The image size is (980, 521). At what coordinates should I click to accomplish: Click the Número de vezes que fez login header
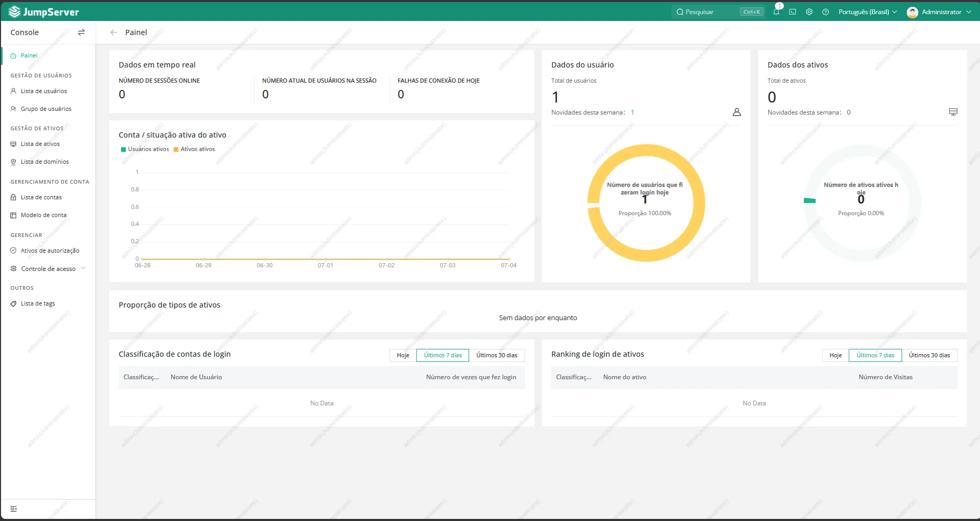(471, 377)
